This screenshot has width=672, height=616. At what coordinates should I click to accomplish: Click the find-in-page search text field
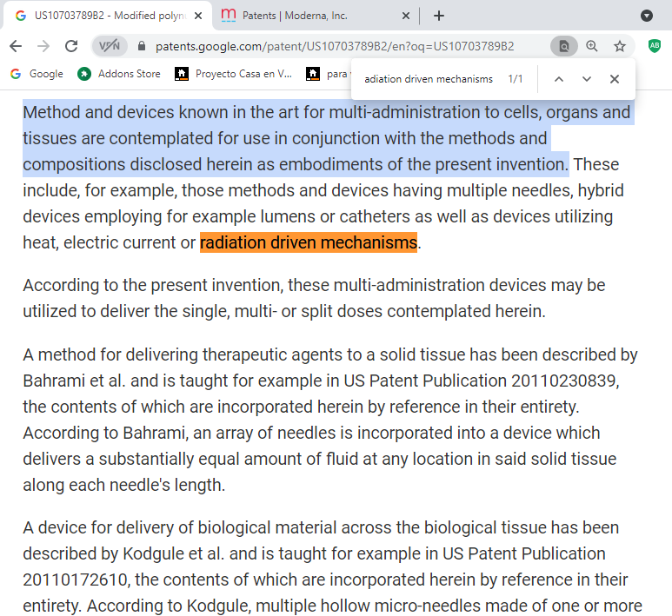(x=429, y=79)
